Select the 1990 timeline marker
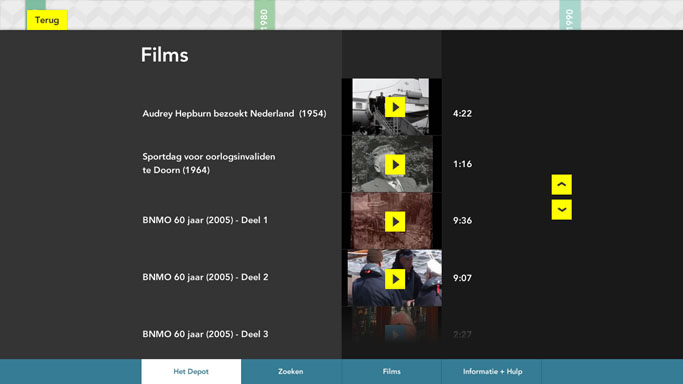Image resolution: width=683 pixels, height=384 pixels. pos(570,15)
